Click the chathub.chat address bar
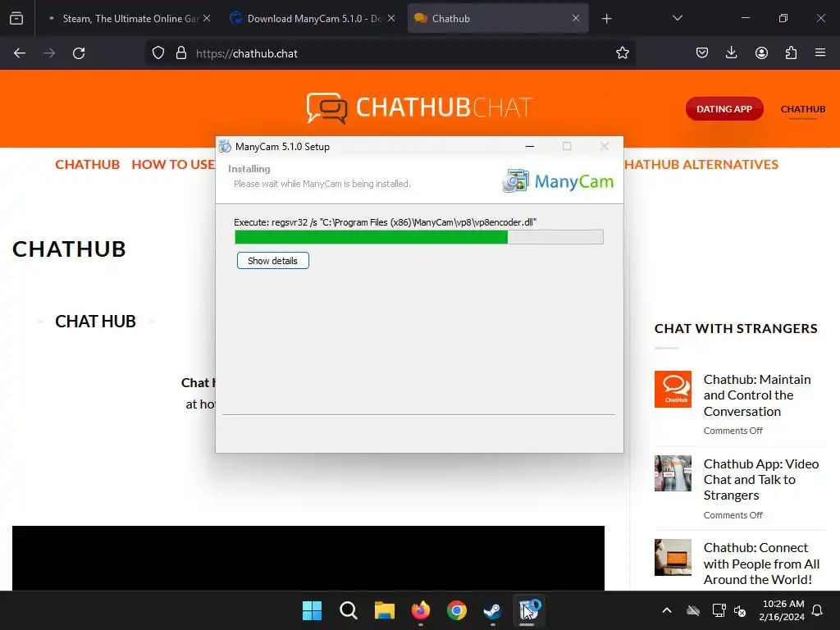Viewport: 840px width, 630px height. [x=390, y=53]
